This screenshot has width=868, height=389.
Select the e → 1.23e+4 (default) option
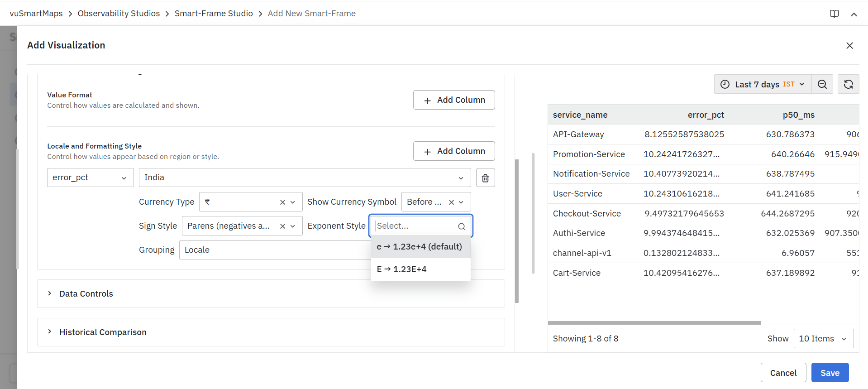[421, 247]
